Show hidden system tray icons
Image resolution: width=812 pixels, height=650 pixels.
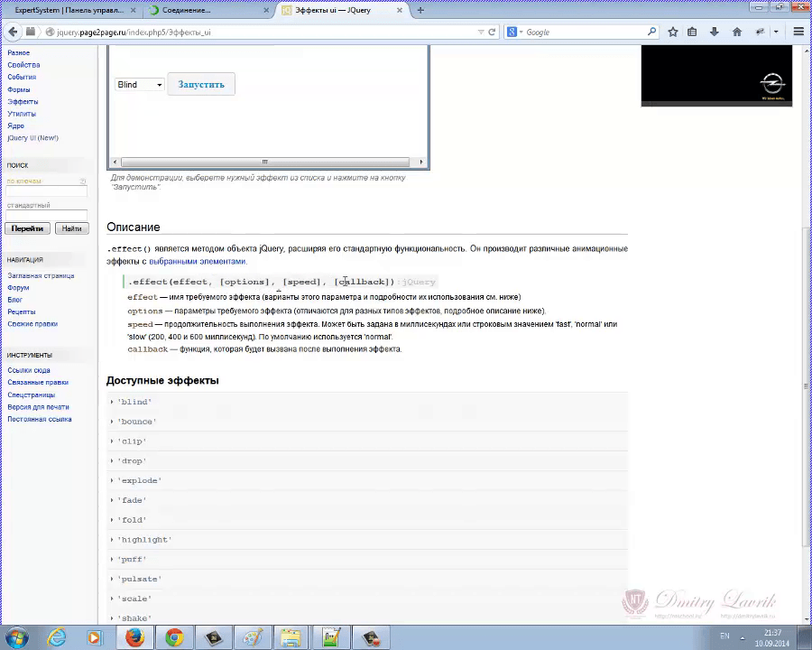coord(743,637)
